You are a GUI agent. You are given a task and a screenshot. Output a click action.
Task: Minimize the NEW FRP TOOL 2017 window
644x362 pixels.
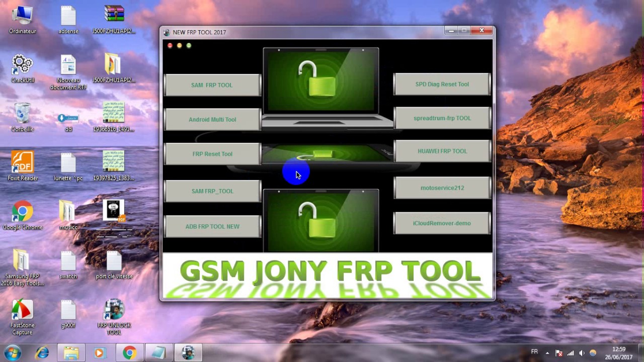click(x=451, y=31)
